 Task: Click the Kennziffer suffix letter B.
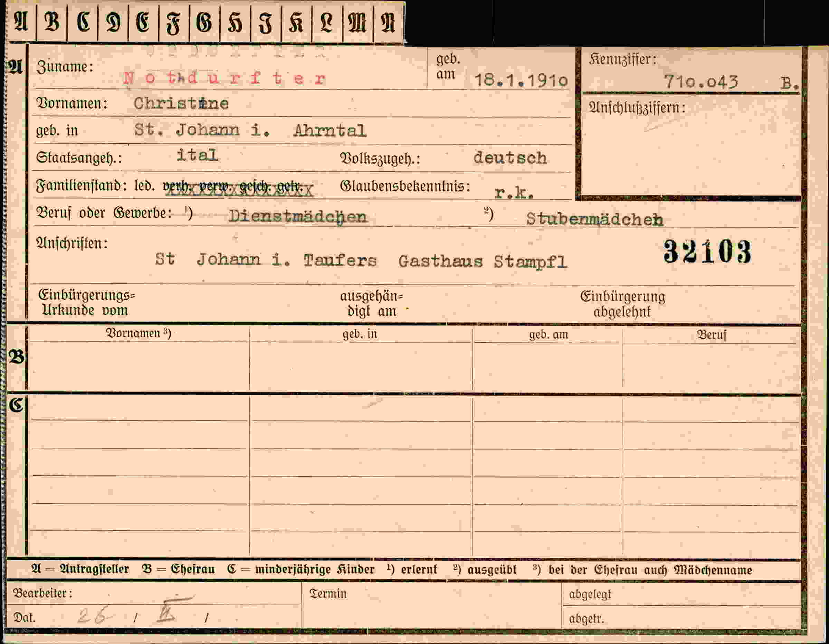[790, 83]
